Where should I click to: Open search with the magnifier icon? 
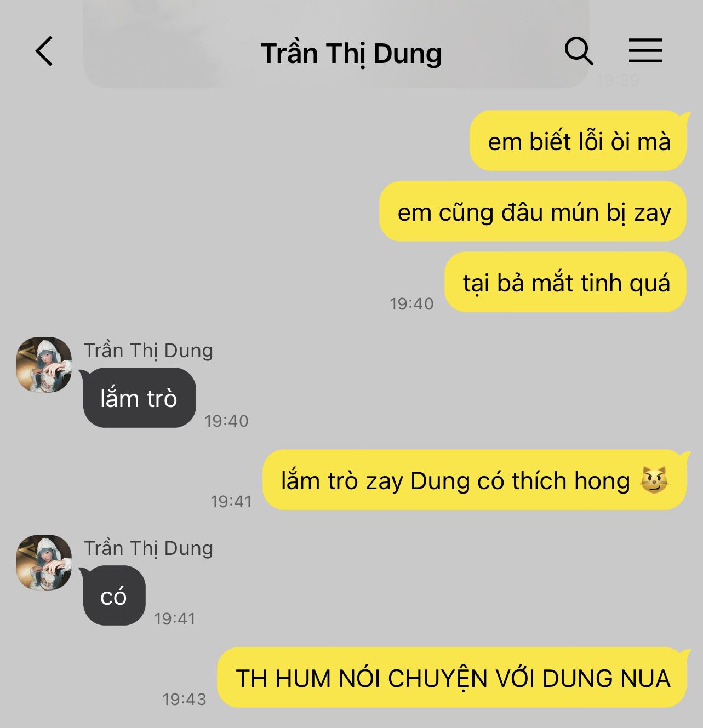[x=579, y=51]
